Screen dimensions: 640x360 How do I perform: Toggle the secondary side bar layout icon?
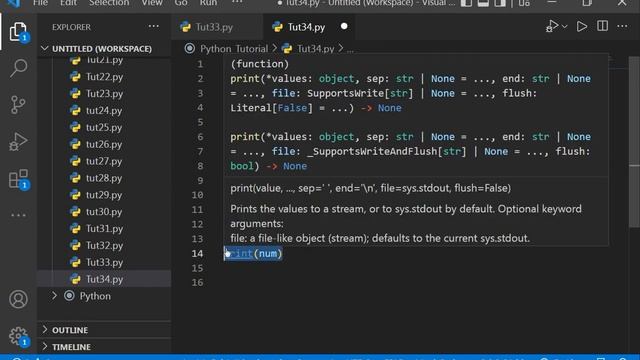[x=500, y=3]
